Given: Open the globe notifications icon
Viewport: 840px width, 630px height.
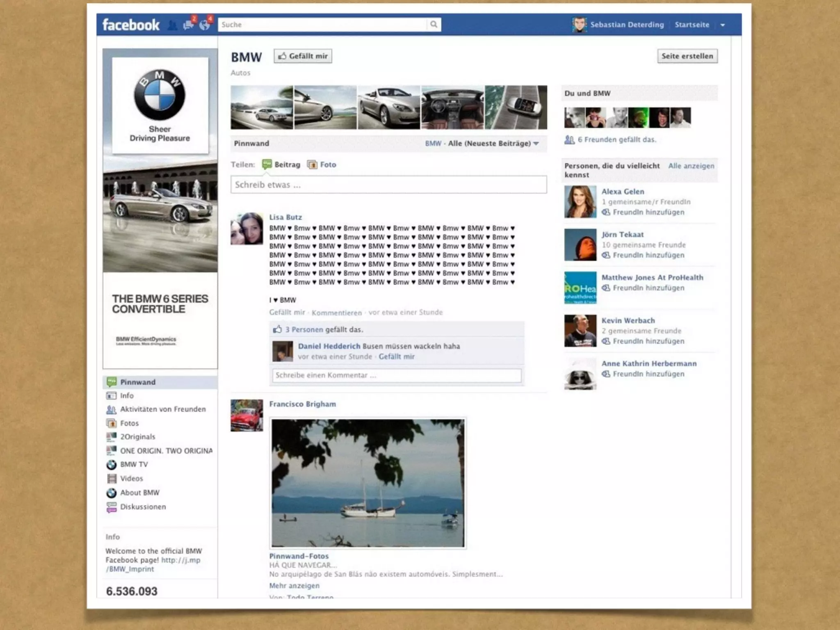Looking at the screenshot, I should pyautogui.click(x=205, y=25).
